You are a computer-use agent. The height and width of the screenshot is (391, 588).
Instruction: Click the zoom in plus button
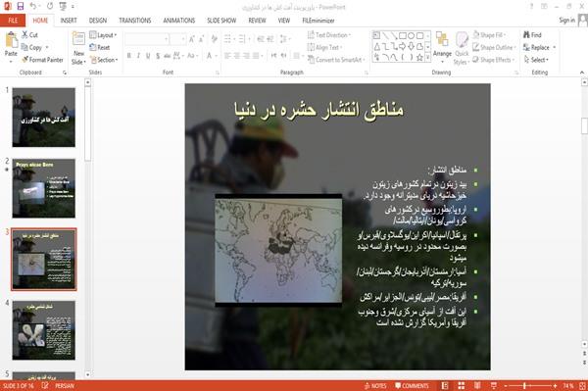tap(555, 386)
